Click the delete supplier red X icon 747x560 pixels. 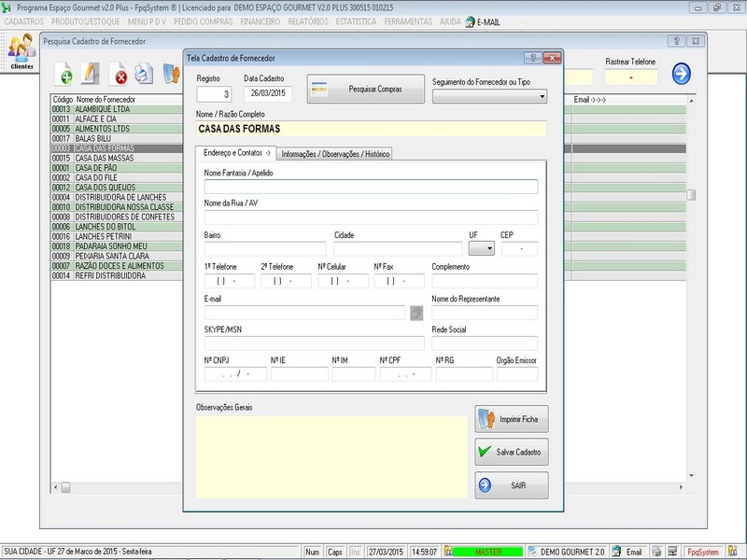click(119, 75)
